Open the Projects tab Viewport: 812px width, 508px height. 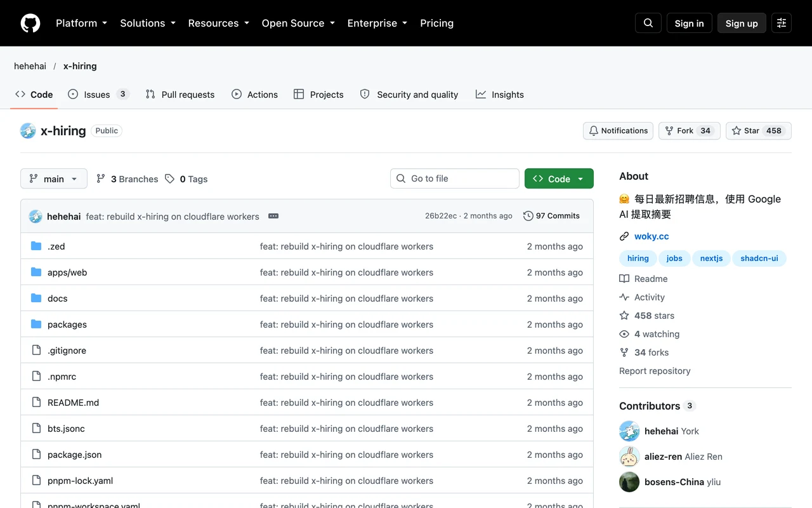(318, 95)
